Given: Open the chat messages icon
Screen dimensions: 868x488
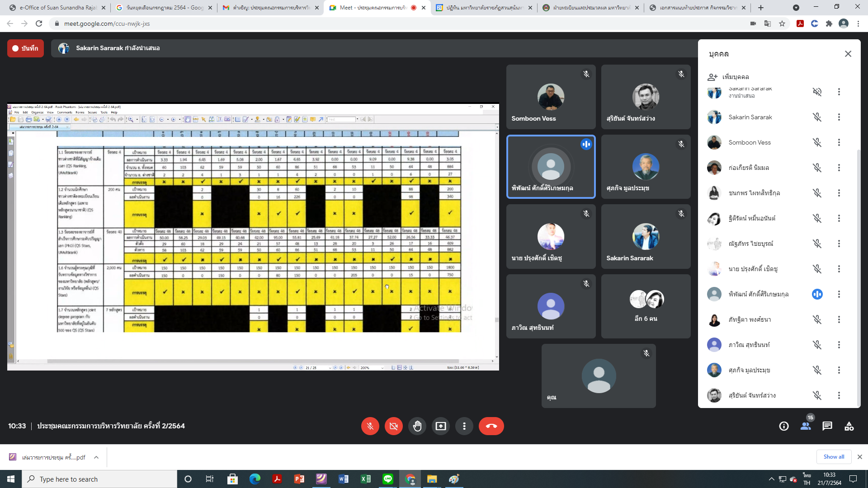Looking at the screenshot, I should (x=827, y=426).
